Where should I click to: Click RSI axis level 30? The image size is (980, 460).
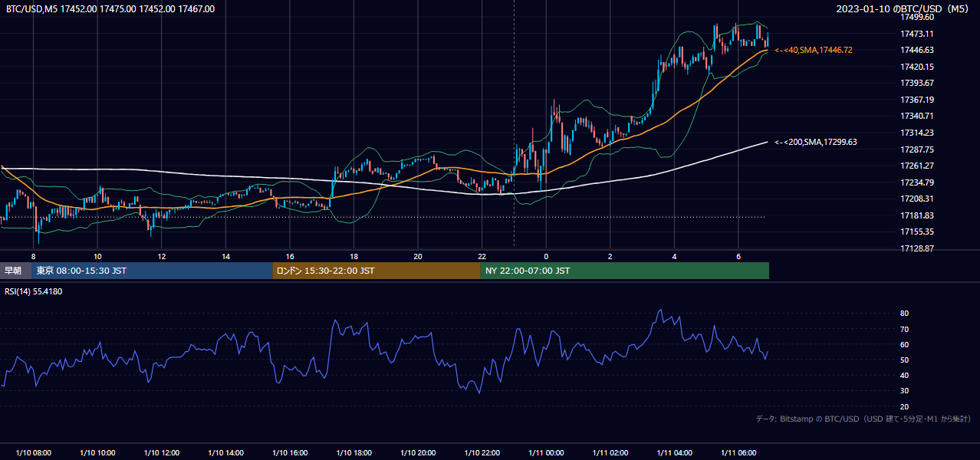tap(904, 391)
